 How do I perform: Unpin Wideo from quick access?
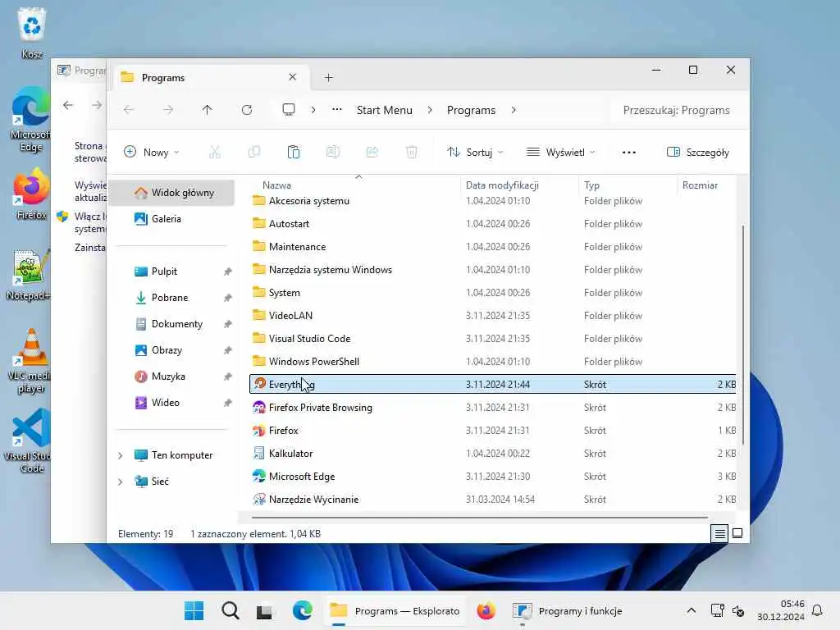click(x=228, y=403)
